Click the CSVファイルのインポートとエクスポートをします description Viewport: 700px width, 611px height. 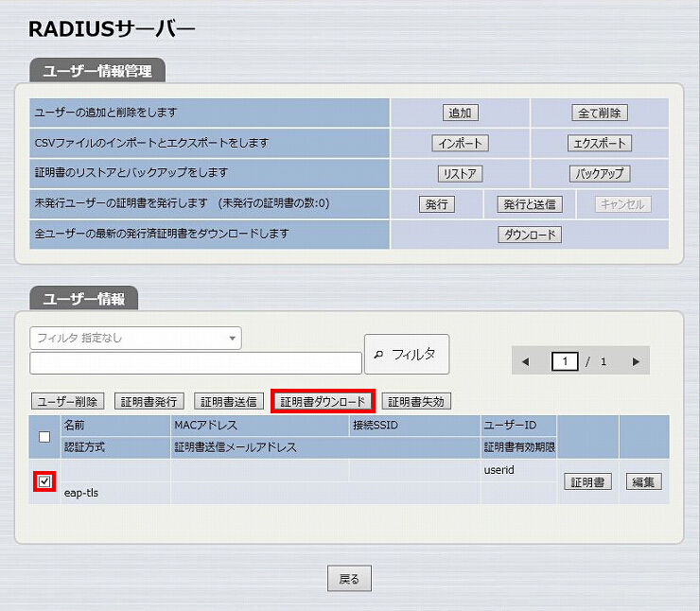(151, 143)
